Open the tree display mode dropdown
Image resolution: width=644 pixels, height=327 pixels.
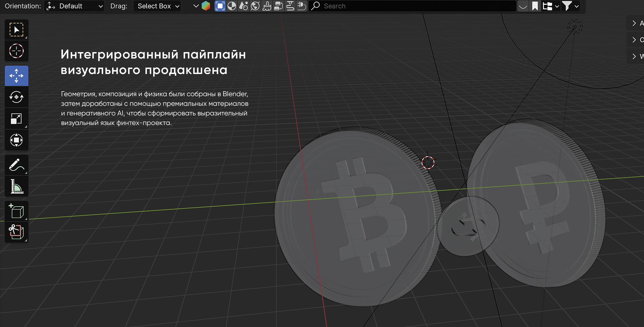click(x=551, y=6)
